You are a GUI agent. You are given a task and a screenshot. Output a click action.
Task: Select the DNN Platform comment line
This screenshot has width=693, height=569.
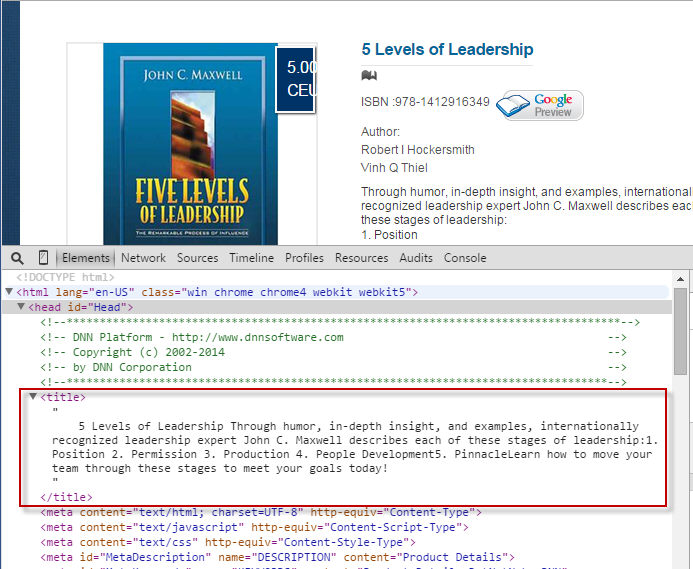(x=333, y=337)
